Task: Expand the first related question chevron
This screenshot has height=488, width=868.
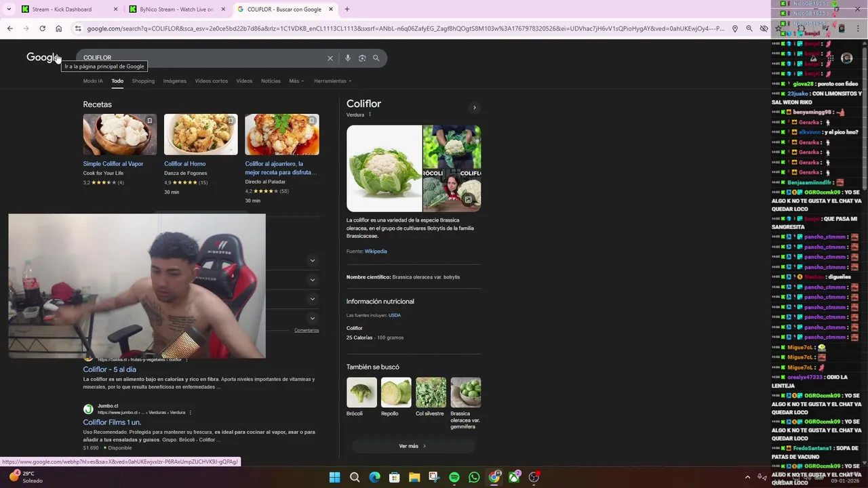Action: pos(313,260)
